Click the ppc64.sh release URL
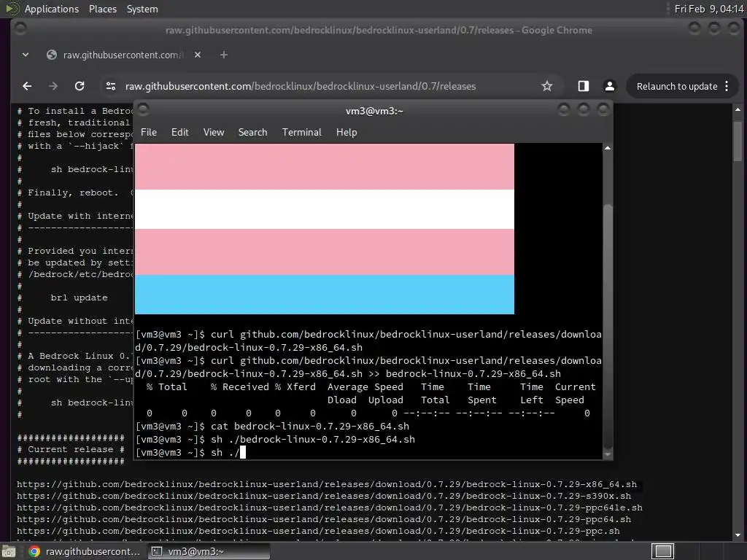The height and width of the screenshot is (560, 747). tap(324, 519)
